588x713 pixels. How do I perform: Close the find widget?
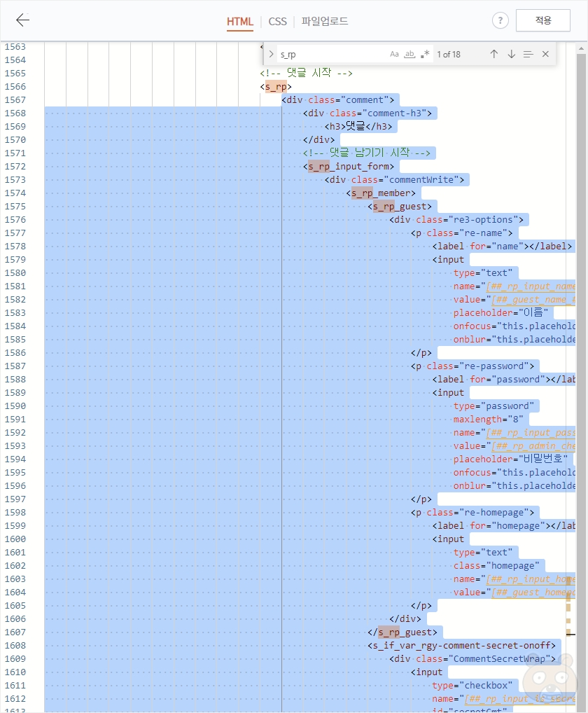546,54
